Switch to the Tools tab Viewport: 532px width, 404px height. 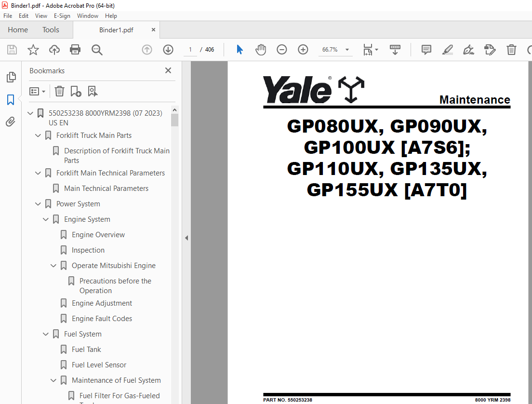(x=51, y=30)
